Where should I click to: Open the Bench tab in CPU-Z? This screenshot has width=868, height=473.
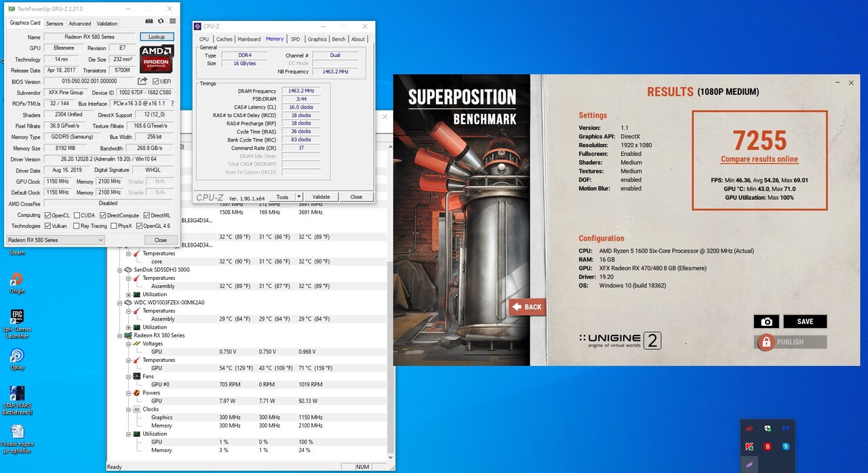click(338, 39)
